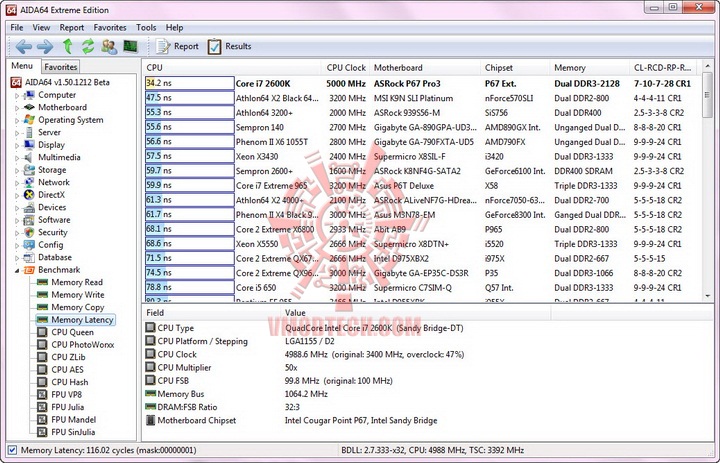The width and height of the screenshot is (720, 463).
Task: Click the Security shield tree icon
Action: tap(29, 232)
